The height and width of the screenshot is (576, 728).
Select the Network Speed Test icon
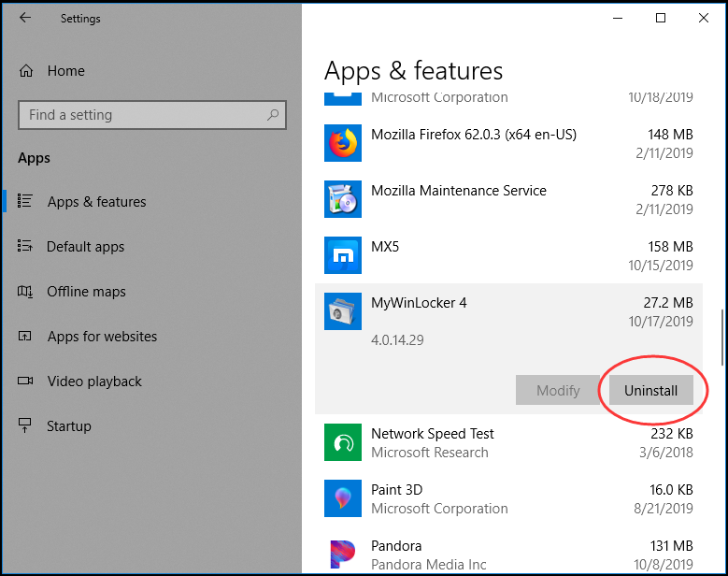pyautogui.click(x=343, y=442)
